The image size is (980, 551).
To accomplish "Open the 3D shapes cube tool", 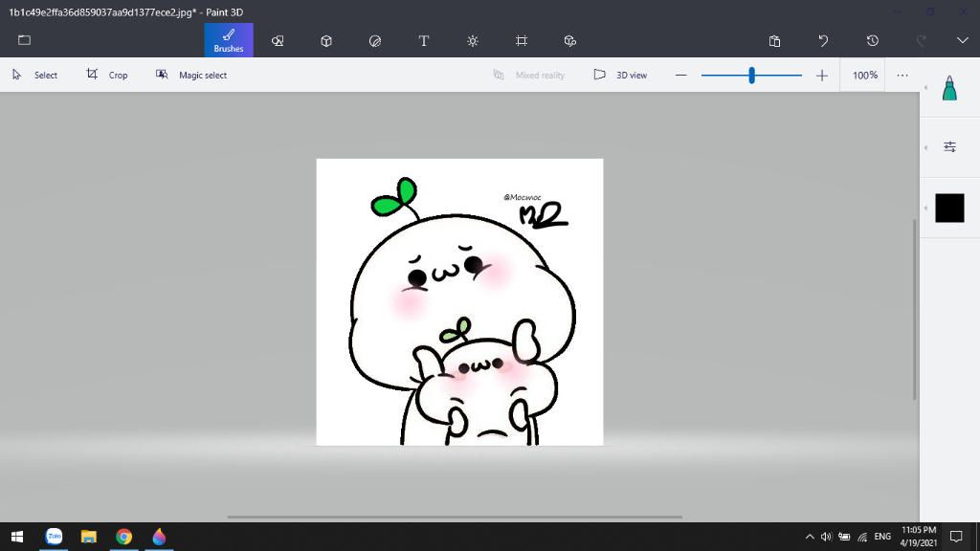I will coord(326,40).
